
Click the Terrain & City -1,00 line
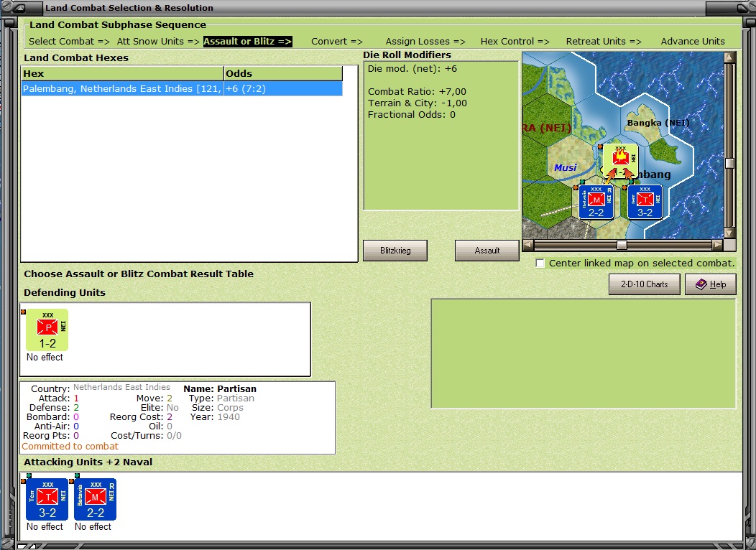tap(417, 103)
